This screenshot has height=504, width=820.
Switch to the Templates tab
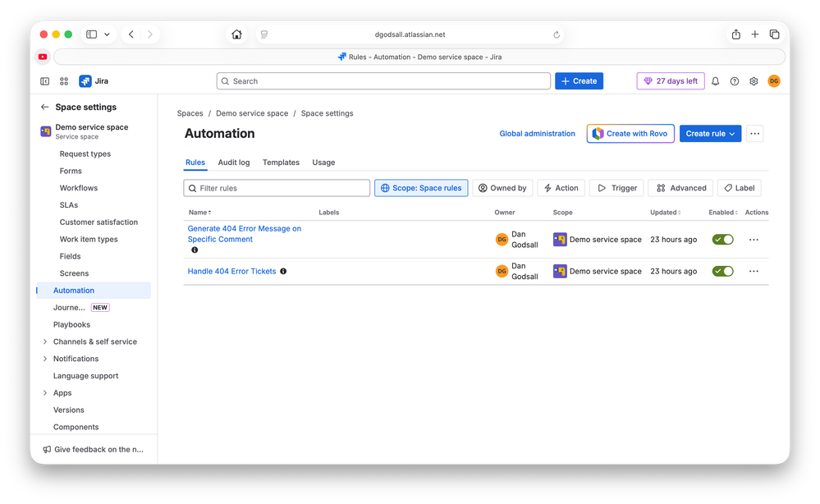click(x=281, y=163)
